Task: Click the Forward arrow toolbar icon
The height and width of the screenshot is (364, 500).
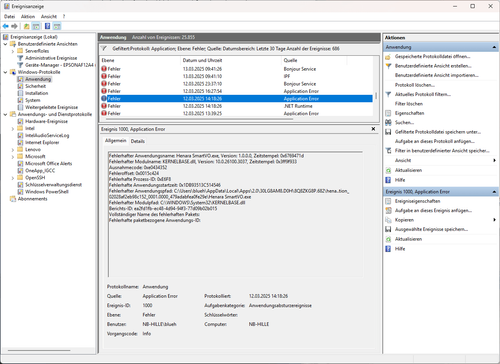Action: [14, 26]
